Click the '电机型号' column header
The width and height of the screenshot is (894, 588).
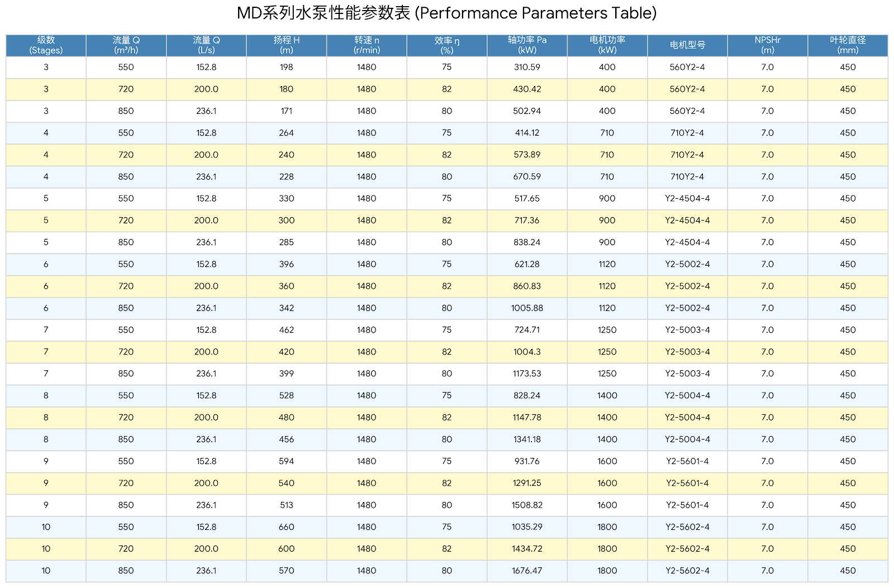pyautogui.click(x=687, y=45)
